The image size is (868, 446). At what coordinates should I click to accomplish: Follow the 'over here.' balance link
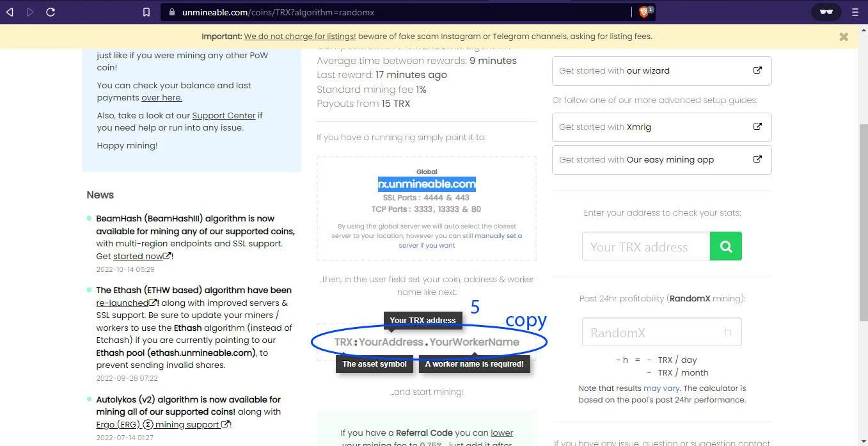click(x=162, y=98)
